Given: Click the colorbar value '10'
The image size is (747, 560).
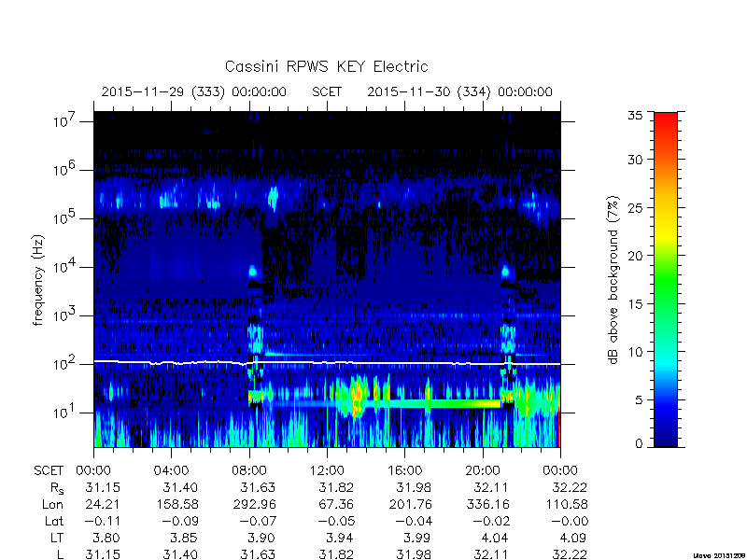Looking at the screenshot, I should coord(636,352).
